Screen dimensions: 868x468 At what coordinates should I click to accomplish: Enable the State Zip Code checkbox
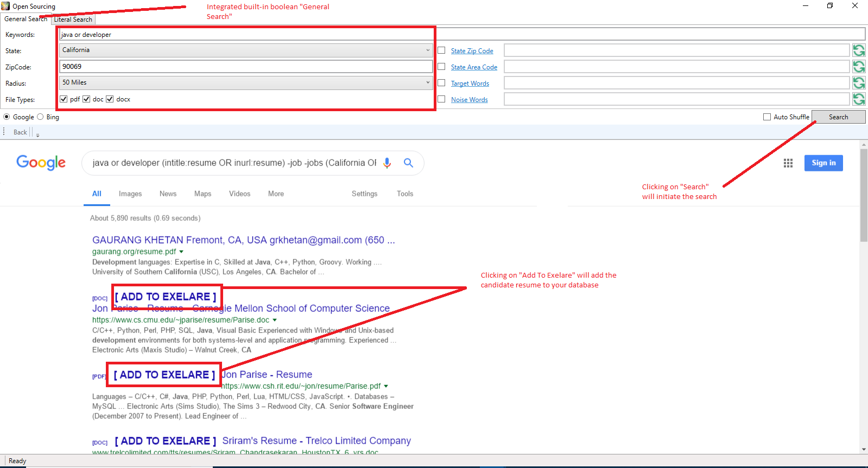[x=441, y=50]
